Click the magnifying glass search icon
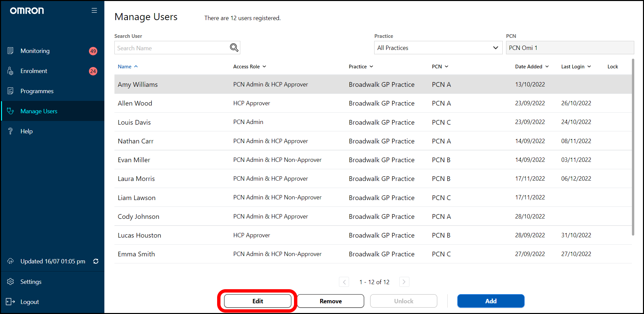Viewport: 644px width, 314px height. (x=234, y=48)
